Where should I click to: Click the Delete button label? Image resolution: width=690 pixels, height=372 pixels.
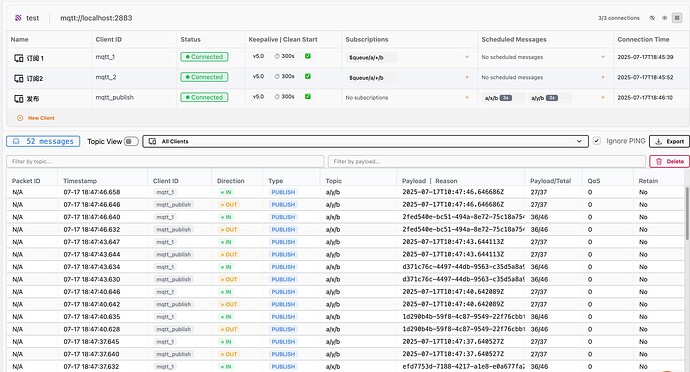click(x=675, y=162)
